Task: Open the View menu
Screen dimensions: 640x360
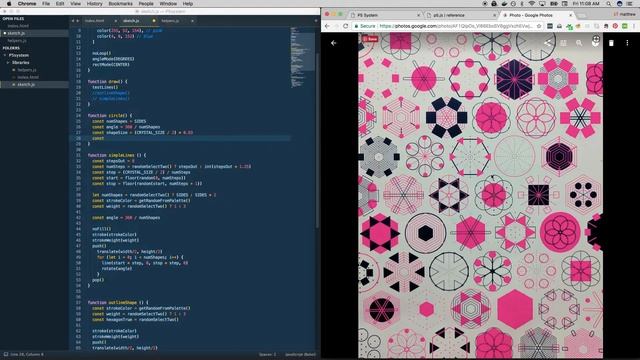Action: tap(76, 4)
